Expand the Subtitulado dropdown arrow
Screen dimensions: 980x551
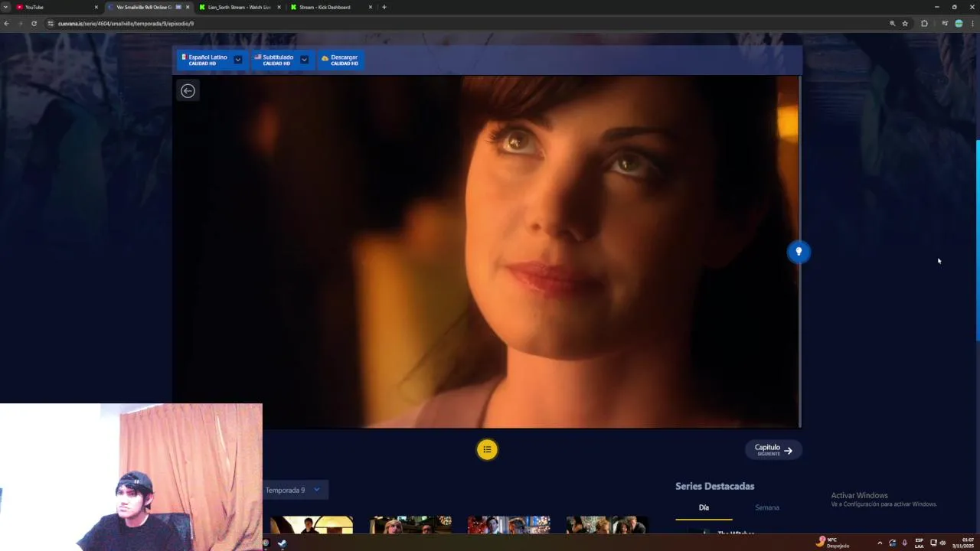tap(304, 60)
